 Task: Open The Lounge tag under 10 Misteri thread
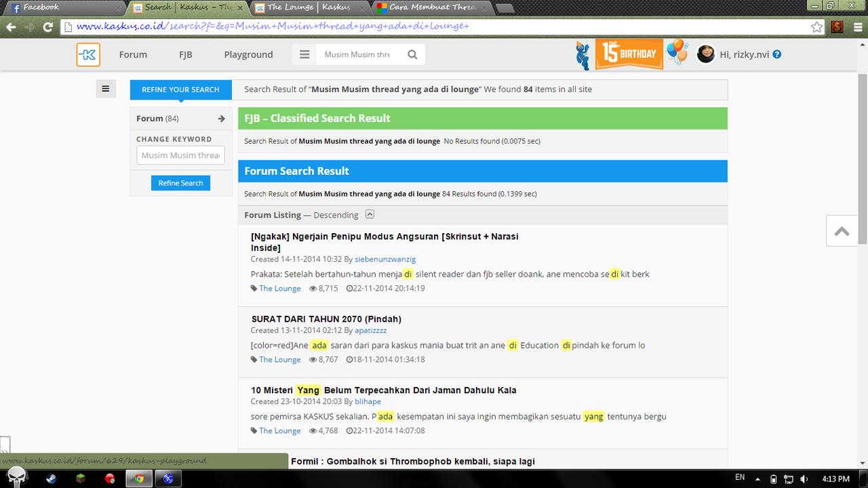pyautogui.click(x=279, y=430)
